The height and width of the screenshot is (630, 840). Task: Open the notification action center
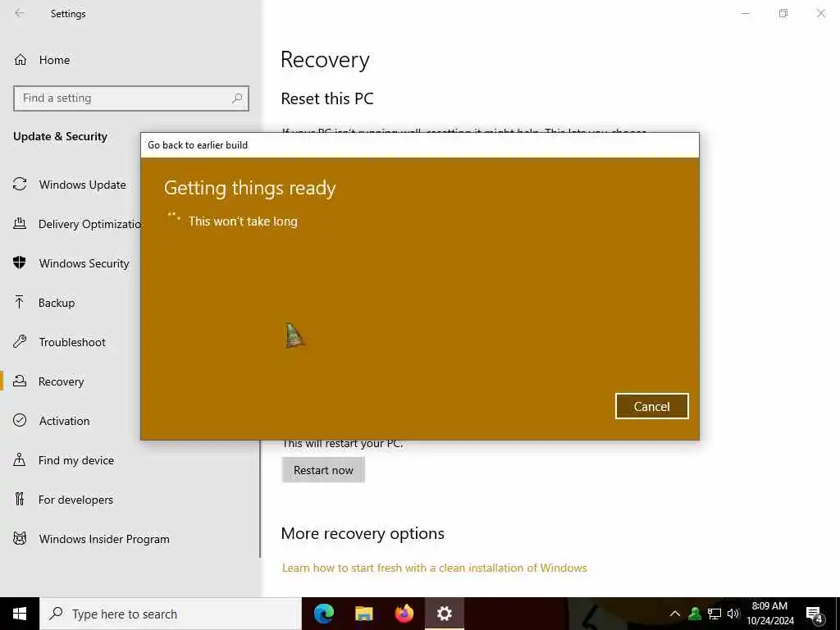pos(815,614)
